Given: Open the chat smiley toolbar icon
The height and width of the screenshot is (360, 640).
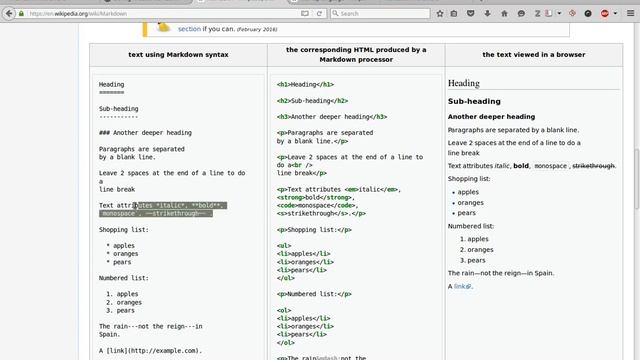Looking at the screenshot, I should (x=521, y=13).
